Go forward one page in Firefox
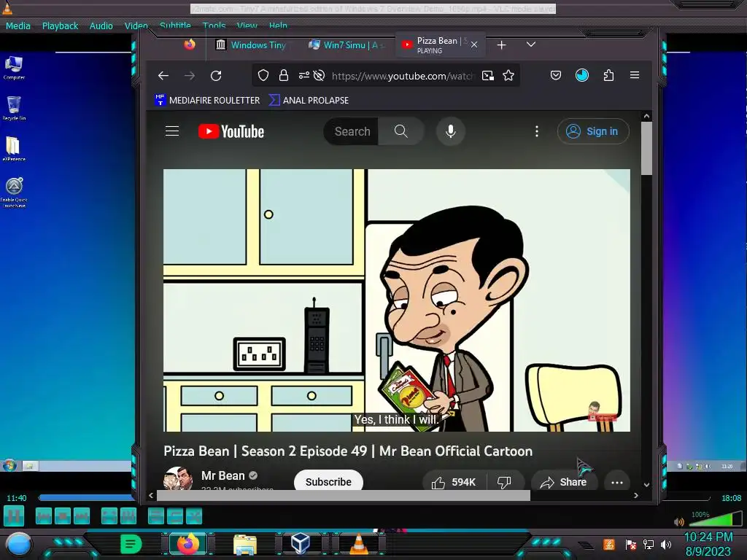Viewport: 747px width, 560px height. point(190,75)
